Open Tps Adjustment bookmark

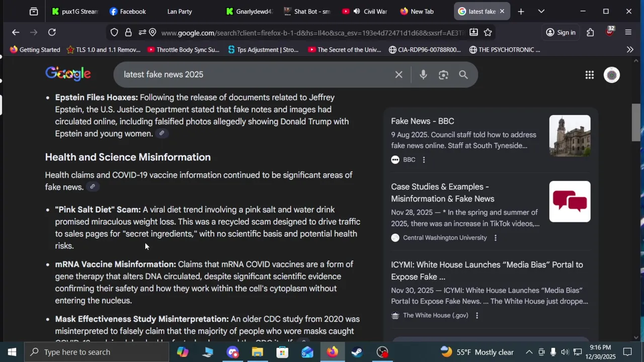(x=263, y=49)
